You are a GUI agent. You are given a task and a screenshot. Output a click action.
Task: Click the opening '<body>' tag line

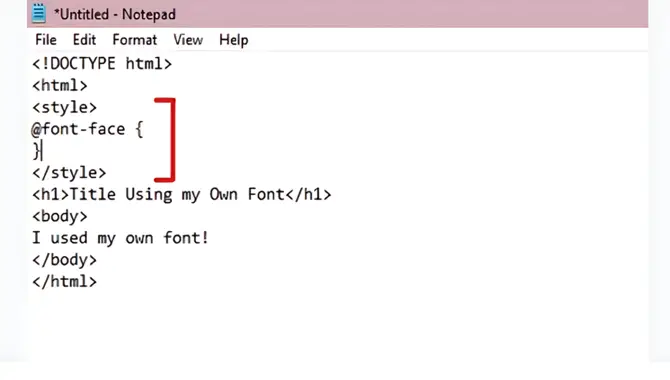tap(60, 216)
